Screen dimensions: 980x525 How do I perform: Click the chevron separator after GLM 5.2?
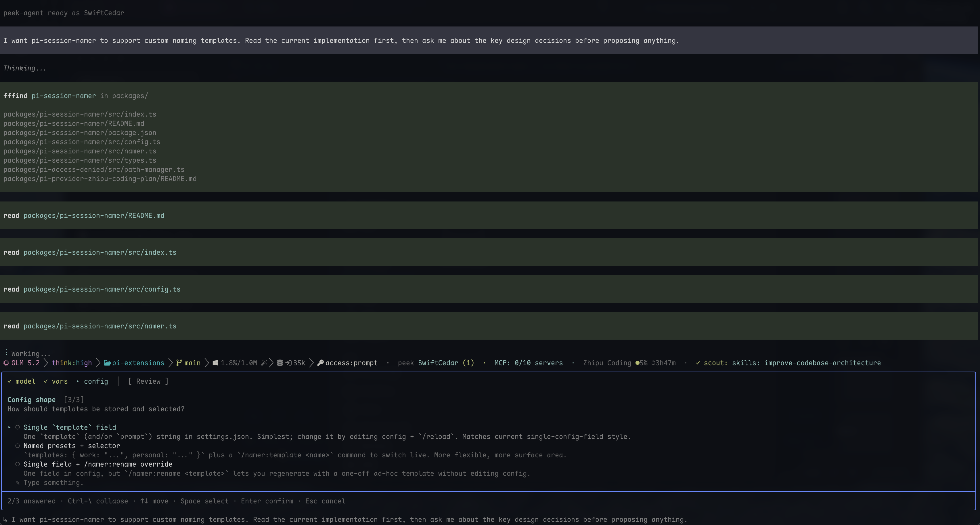tap(46, 363)
